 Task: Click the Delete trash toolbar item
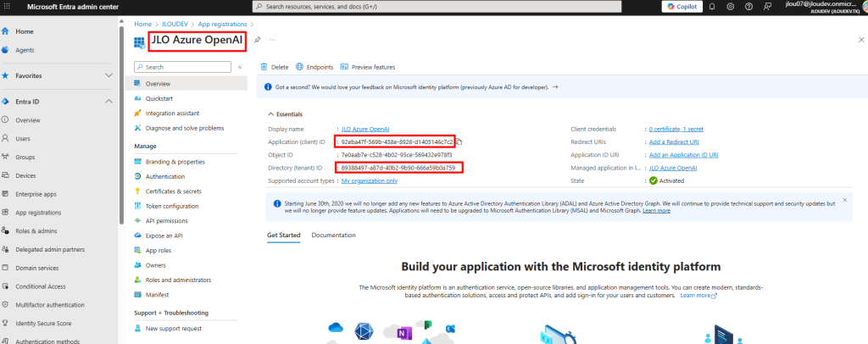pyautogui.click(x=275, y=67)
